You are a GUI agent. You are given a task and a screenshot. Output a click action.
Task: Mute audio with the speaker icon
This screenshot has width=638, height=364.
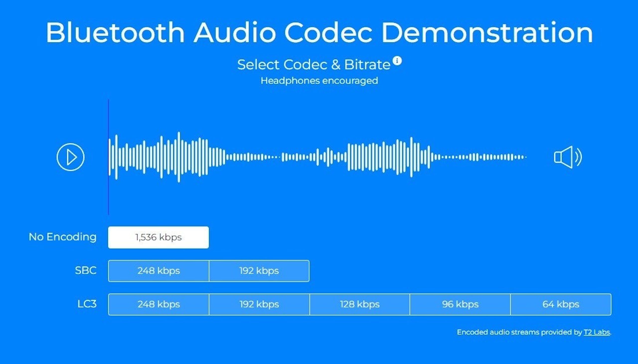(568, 157)
